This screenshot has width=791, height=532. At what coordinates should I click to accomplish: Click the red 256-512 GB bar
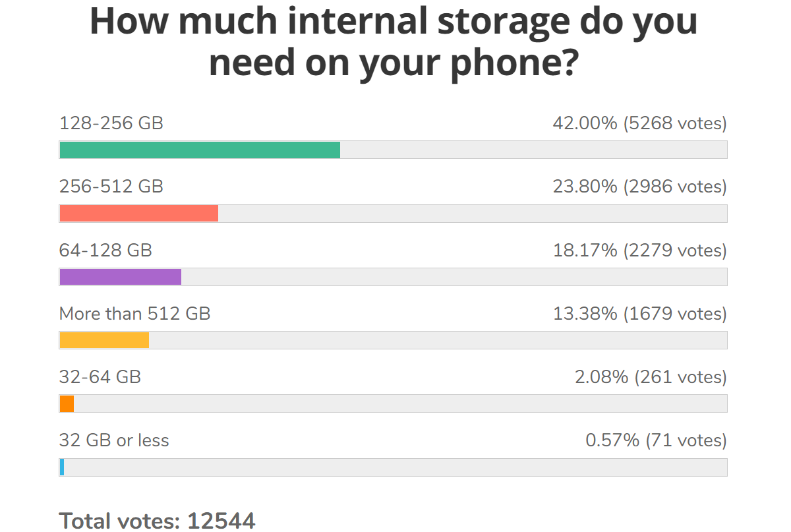tap(138, 214)
